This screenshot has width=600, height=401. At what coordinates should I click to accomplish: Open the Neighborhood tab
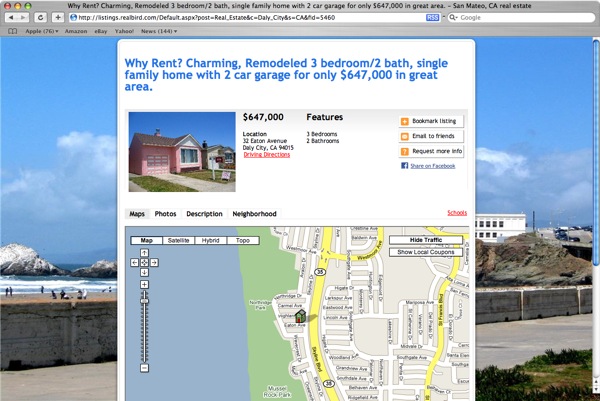coord(254,214)
